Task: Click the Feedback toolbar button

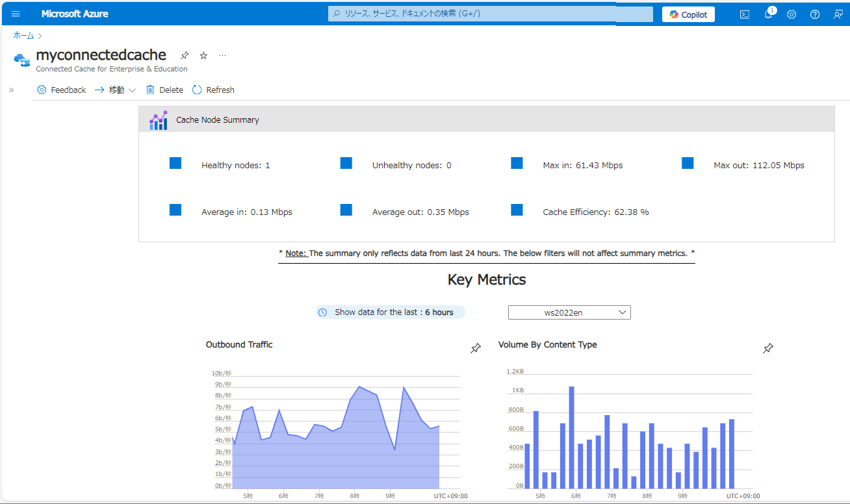Action: click(62, 90)
